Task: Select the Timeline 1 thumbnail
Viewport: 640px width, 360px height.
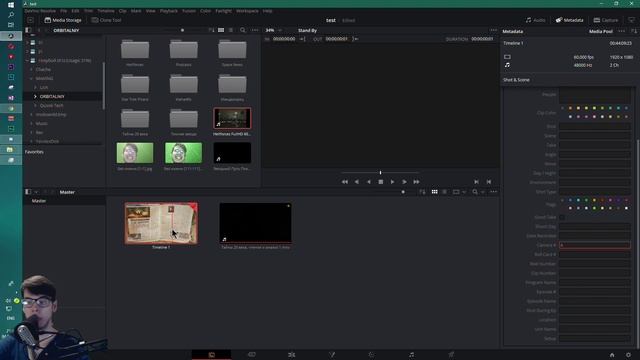Action: (161, 223)
